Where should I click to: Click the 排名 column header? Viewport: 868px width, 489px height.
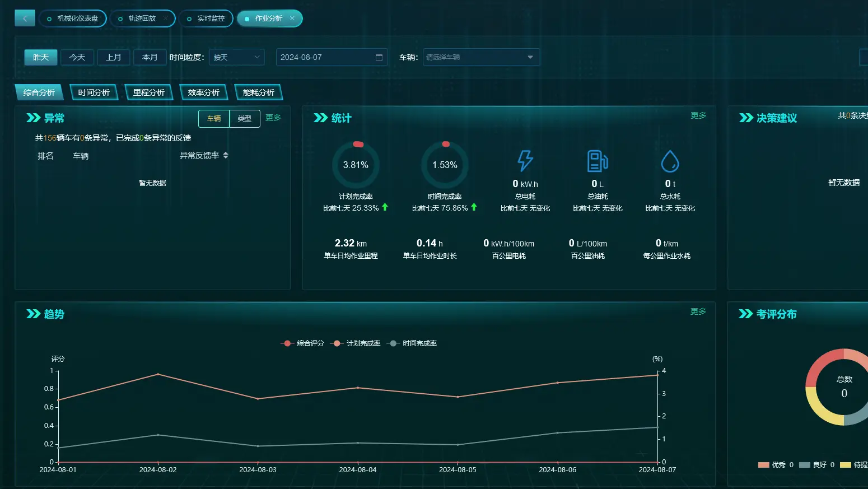click(45, 156)
